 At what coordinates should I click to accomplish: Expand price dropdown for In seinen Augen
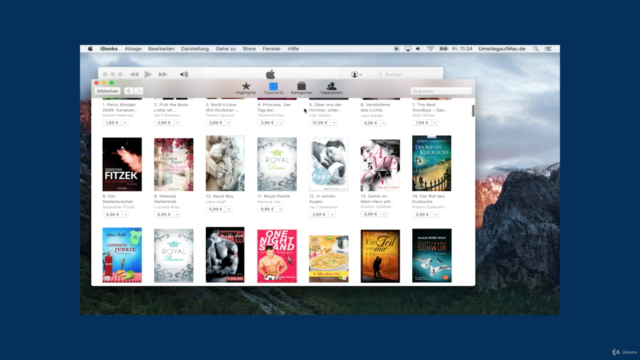click(332, 214)
